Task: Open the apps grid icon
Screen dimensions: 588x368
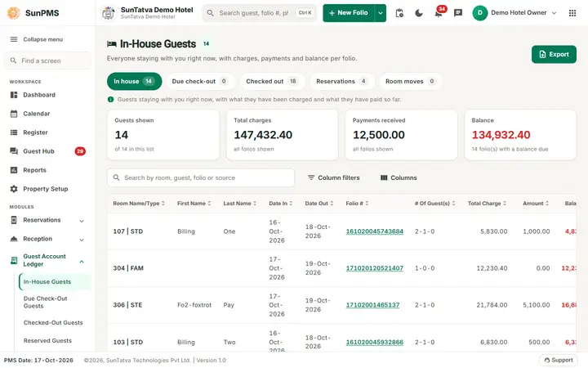Action: point(572,13)
